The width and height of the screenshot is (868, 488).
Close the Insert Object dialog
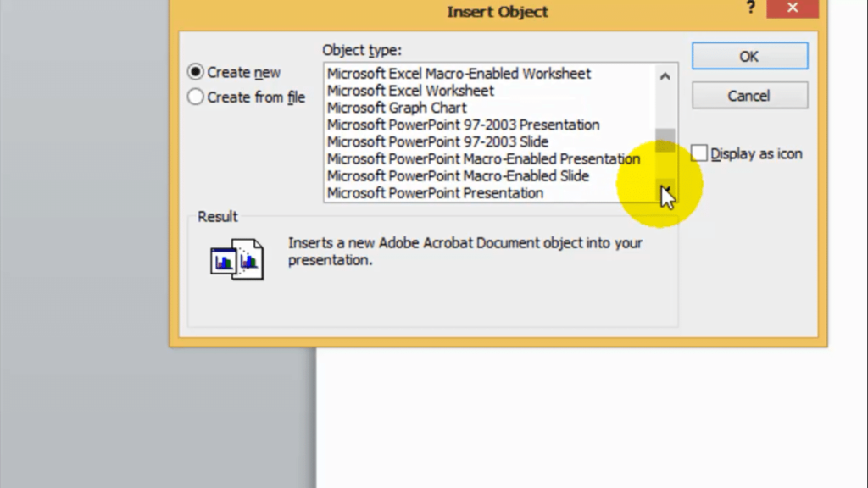point(793,8)
